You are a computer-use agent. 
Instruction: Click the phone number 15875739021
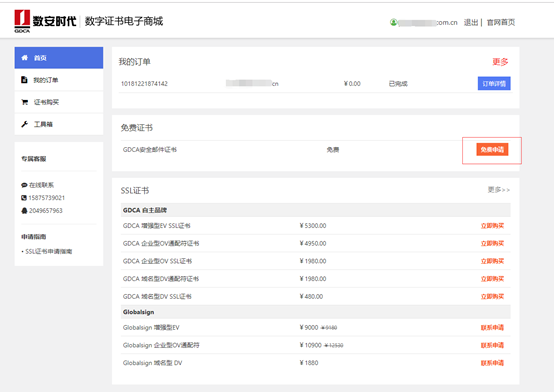click(x=47, y=198)
